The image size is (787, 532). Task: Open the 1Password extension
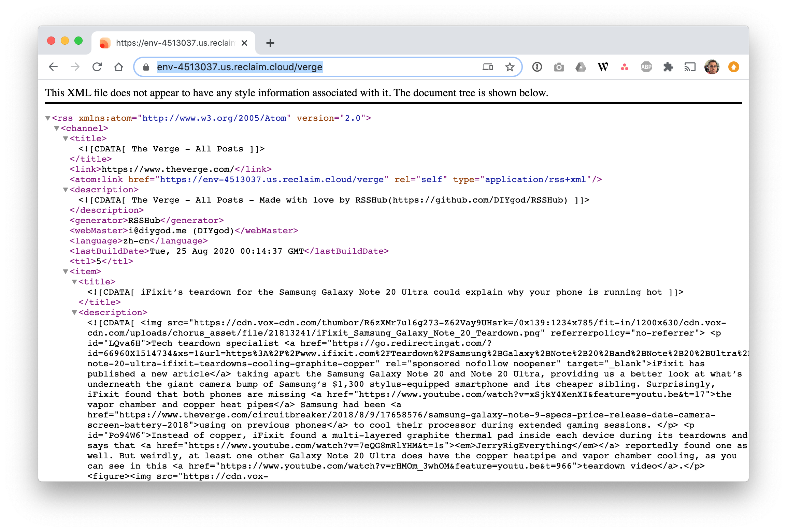[x=537, y=67]
